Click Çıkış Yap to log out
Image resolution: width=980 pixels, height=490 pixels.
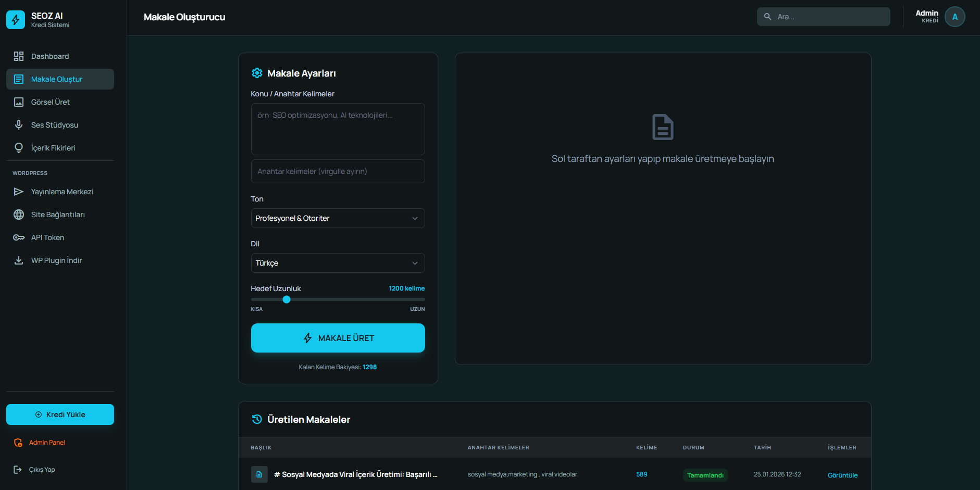pyautogui.click(x=42, y=470)
